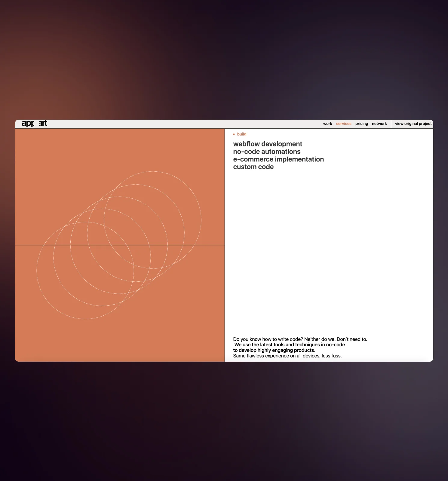Click the line "We use the latest tools"
448x481 pixels.
289,345
